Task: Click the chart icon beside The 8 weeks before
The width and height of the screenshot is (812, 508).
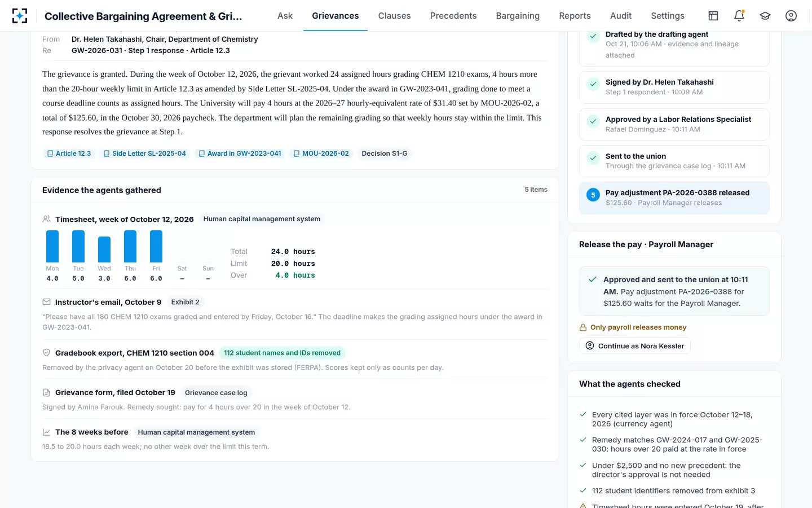Action: pos(47,432)
